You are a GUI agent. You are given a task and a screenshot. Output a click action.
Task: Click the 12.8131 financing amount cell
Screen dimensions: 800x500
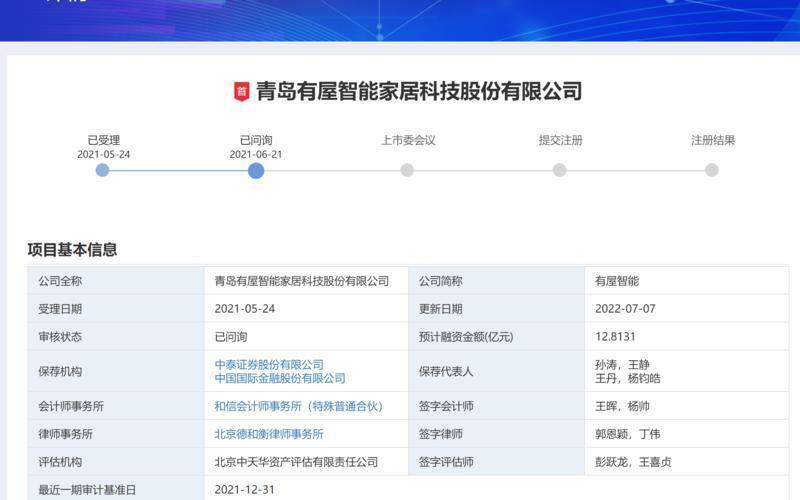[x=687, y=336]
